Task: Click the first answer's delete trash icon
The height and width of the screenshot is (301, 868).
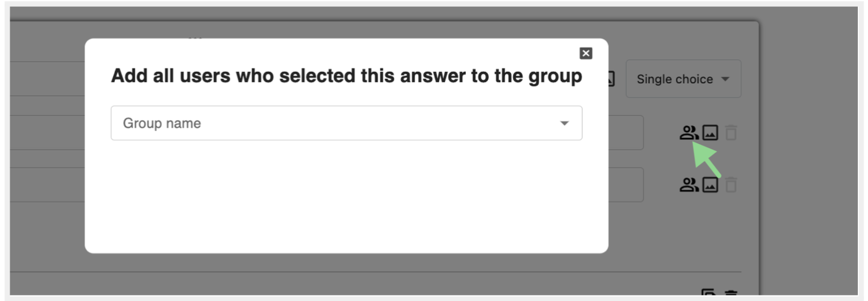Action: (x=732, y=133)
